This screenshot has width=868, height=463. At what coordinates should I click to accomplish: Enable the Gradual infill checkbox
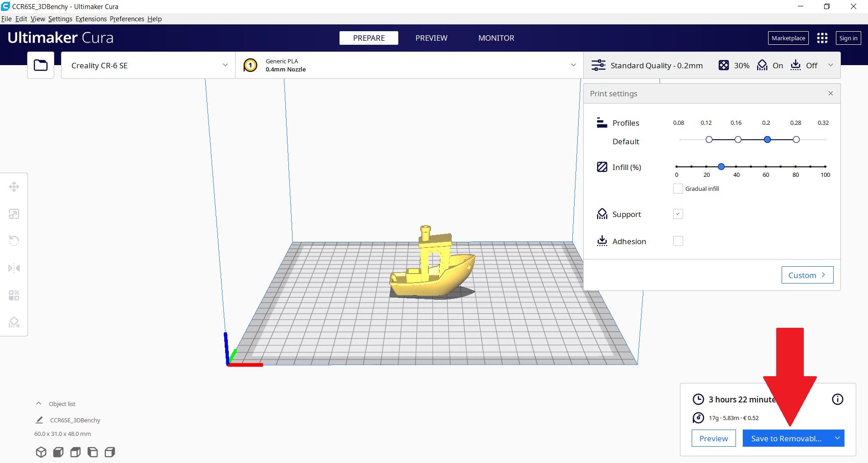(x=678, y=189)
